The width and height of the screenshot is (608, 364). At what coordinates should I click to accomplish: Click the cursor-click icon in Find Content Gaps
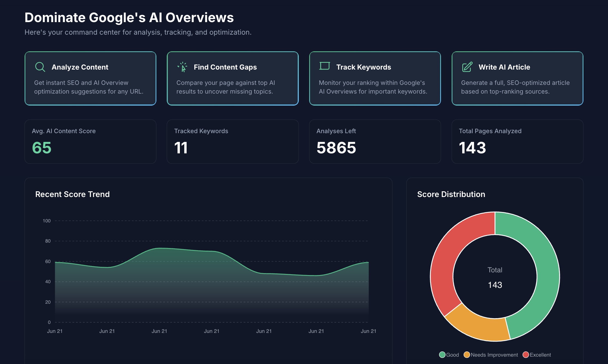coord(182,67)
